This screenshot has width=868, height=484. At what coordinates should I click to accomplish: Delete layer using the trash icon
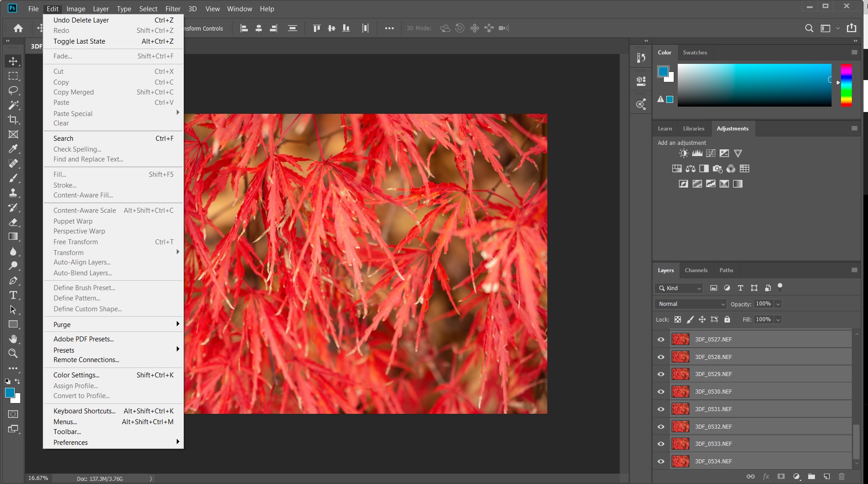841,476
